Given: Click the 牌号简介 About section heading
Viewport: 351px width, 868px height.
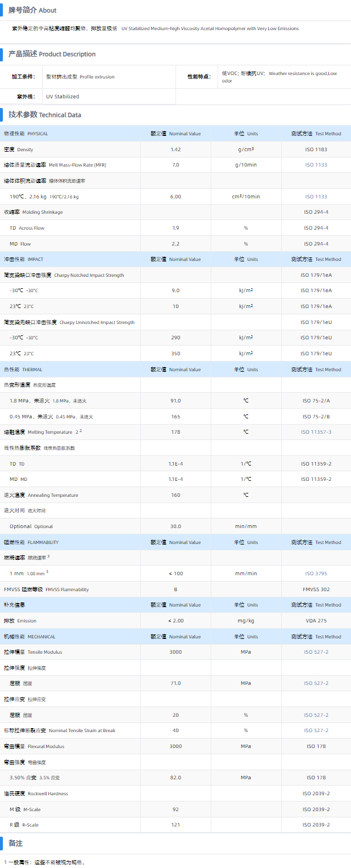Looking at the screenshot, I should [32, 10].
